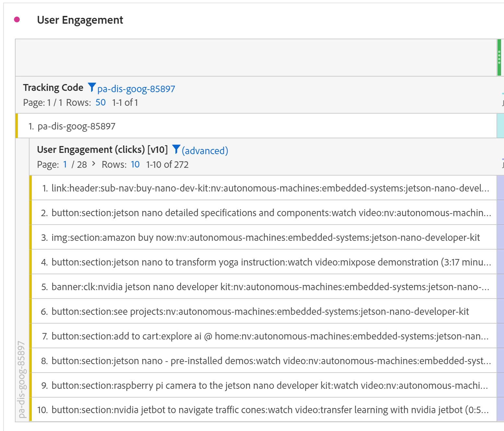The width and height of the screenshot is (504, 431).
Task: Select the buy-nano-dev-kit sub-nav link row
Action: 270,188
